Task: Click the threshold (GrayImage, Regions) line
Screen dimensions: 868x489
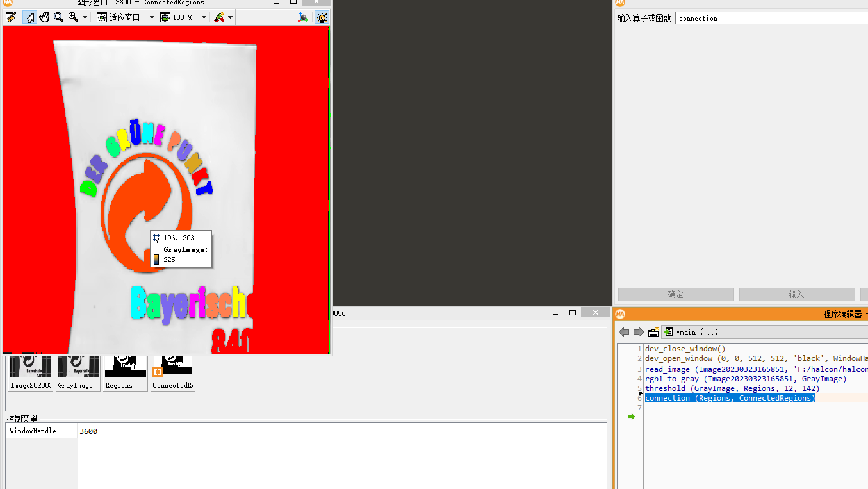Action: coord(732,388)
